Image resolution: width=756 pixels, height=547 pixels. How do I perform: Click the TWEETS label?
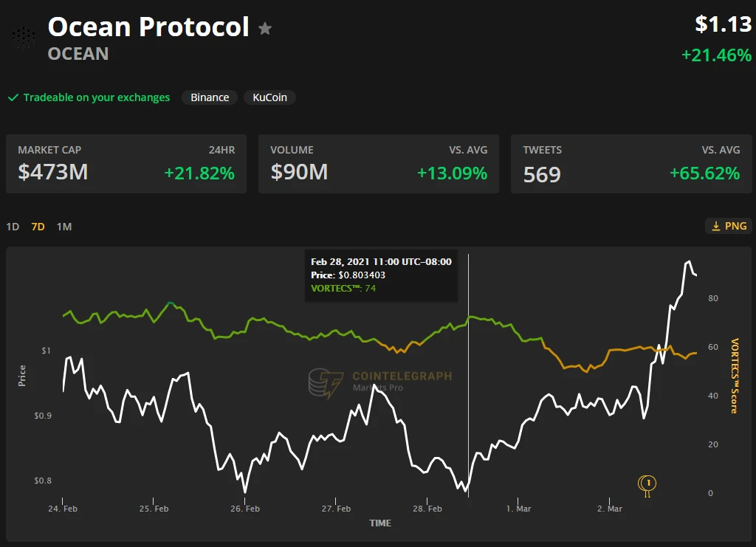coord(543,150)
